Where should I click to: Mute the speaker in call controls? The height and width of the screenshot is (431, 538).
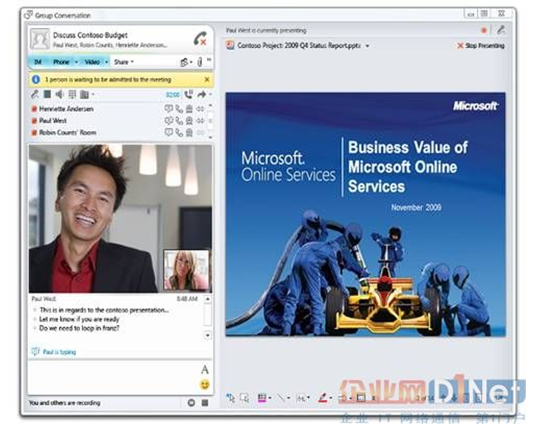60,94
